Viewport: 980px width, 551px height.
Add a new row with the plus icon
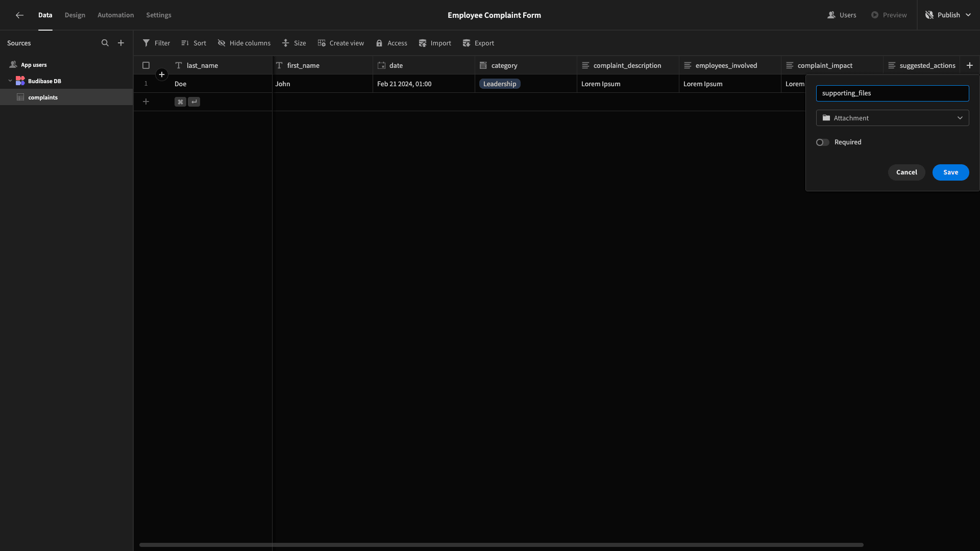(146, 102)
